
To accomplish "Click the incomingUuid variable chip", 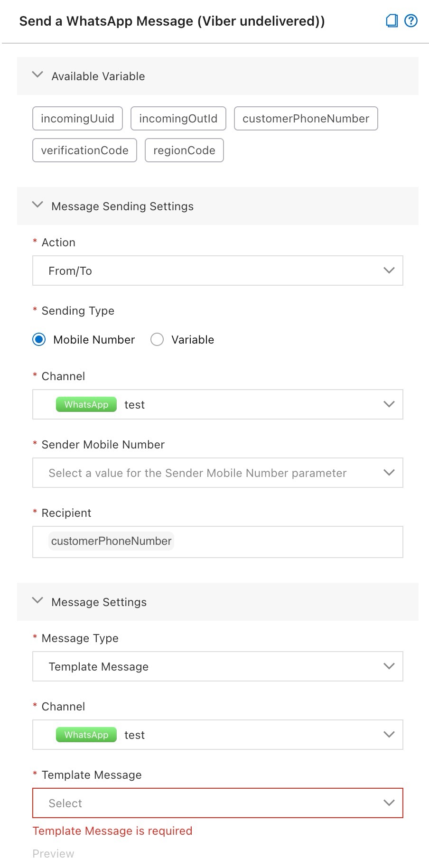I will click(x=77, y=119).
